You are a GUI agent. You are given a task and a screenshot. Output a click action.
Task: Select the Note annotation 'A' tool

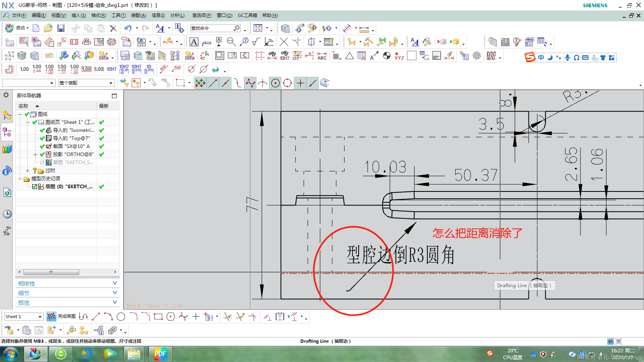[x=194, y=42]
